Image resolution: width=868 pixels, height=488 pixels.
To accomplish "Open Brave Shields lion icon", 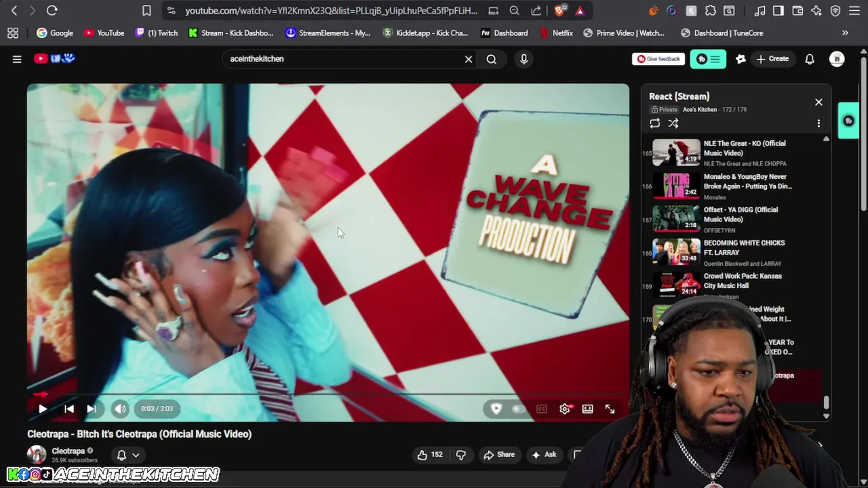I will coord(560,10).
